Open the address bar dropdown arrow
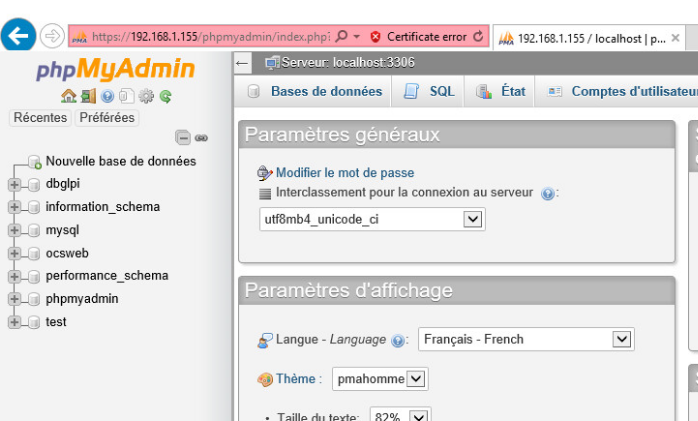Viewport: 698px width, 421px height. pos(357,36)
